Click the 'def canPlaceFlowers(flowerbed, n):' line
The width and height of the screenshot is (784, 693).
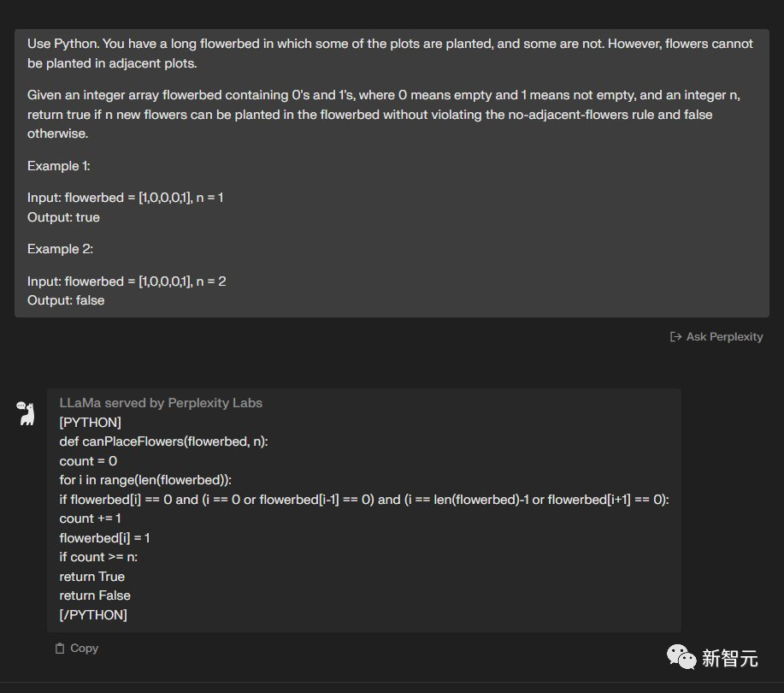coord(163,441)
